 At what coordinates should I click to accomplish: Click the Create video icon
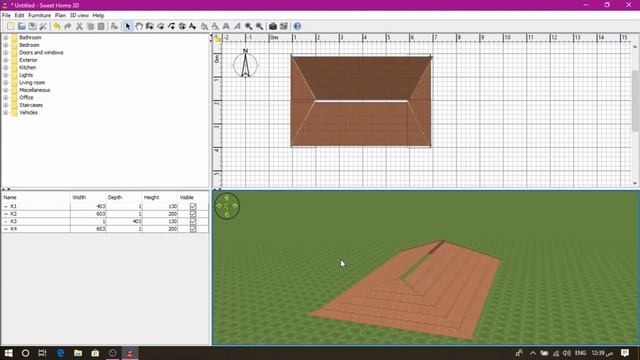(284, 26)
